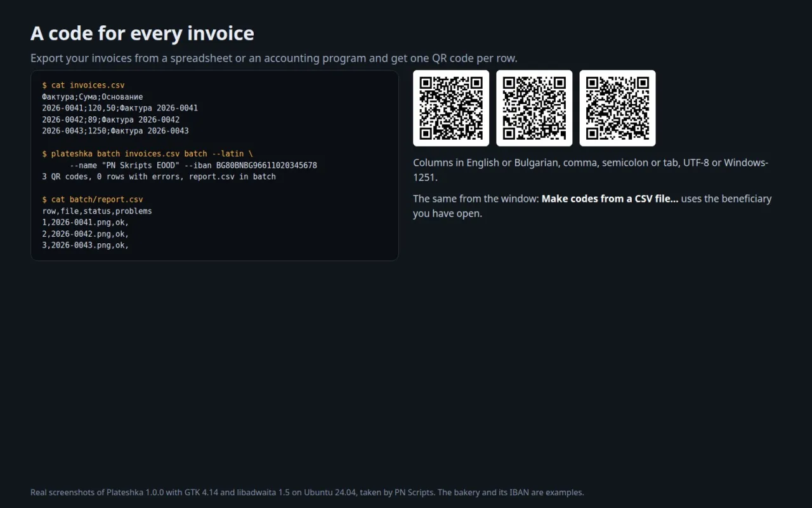Click the first QR code thumbnail
The image size is (812, 508).
451,108
